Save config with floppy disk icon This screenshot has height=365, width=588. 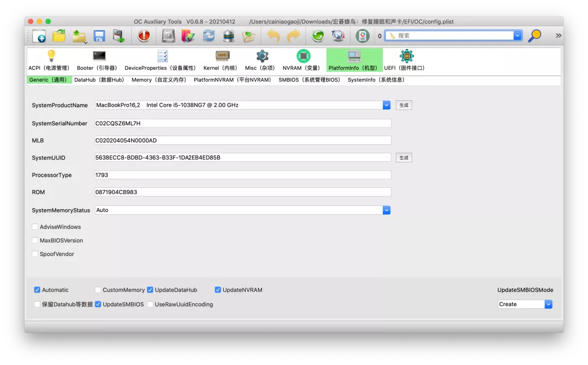point(99,36)
